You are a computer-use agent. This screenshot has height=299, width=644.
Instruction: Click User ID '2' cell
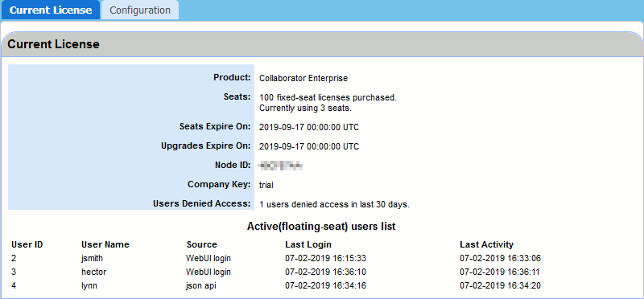click(14, 259)
